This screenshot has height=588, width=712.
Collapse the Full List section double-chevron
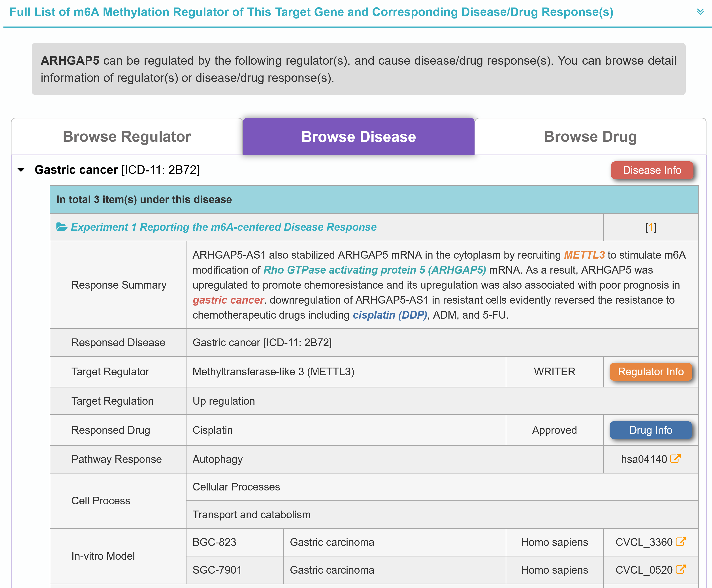pos(700,12)
